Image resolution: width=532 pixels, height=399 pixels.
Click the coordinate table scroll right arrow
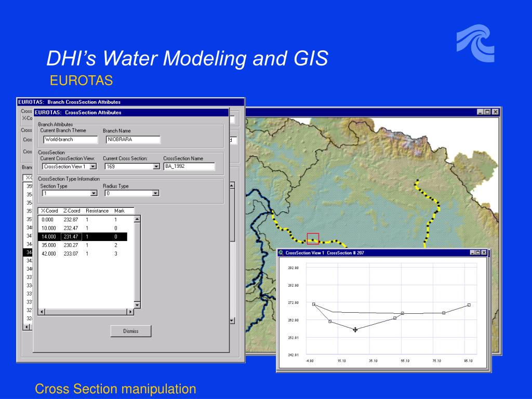[130, 312]
